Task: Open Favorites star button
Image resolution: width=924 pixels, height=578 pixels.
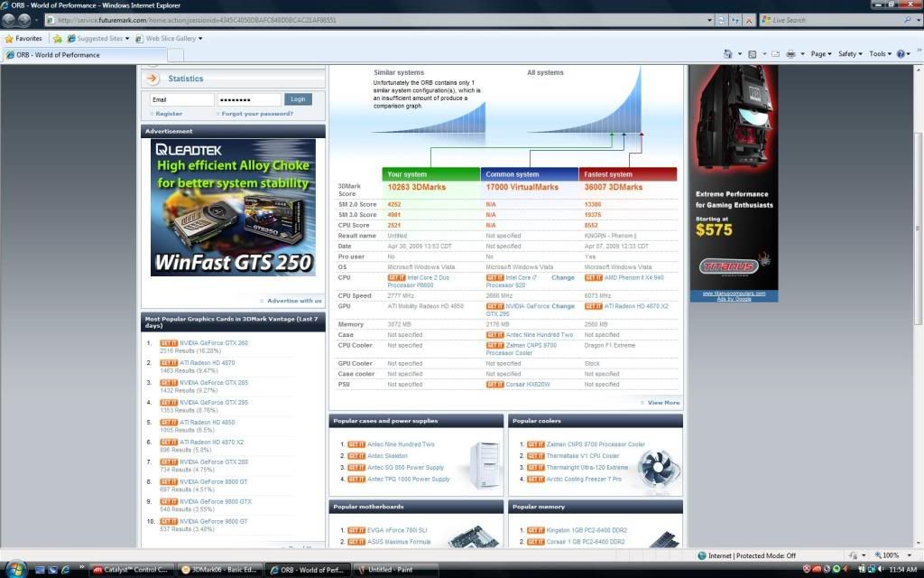Action: pos(23,38)
